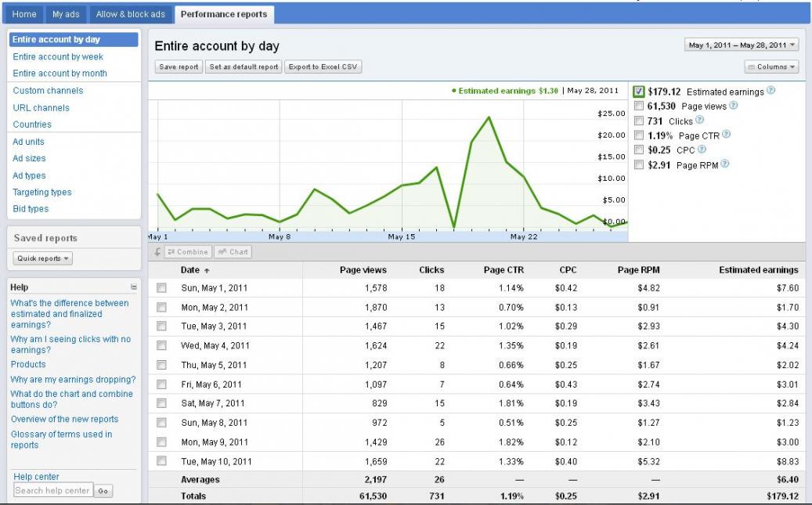Click help icon next to Page views
The height and width of the screenshot is (505, 812).
734,106
